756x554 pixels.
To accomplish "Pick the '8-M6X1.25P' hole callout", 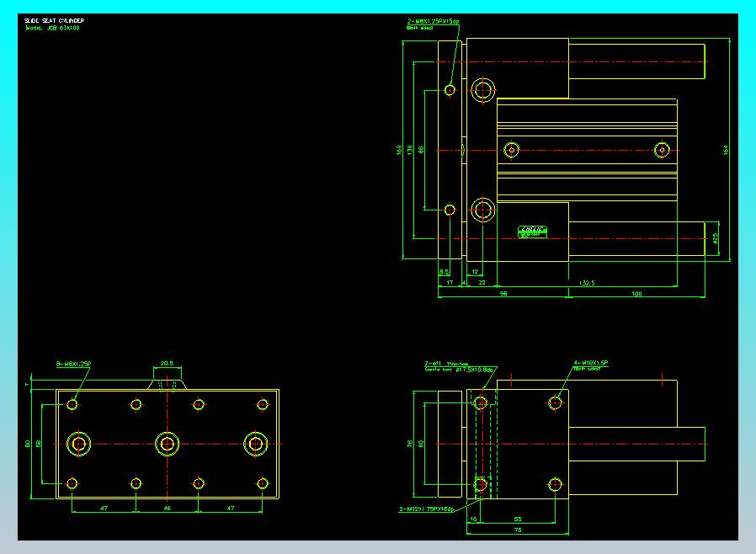I will point(73,364).
